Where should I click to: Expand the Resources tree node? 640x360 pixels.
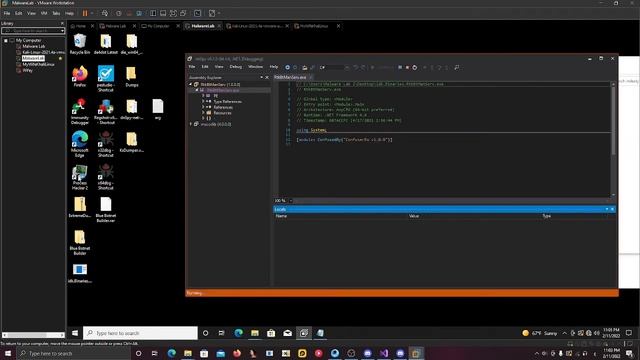(x=203, y=113)
